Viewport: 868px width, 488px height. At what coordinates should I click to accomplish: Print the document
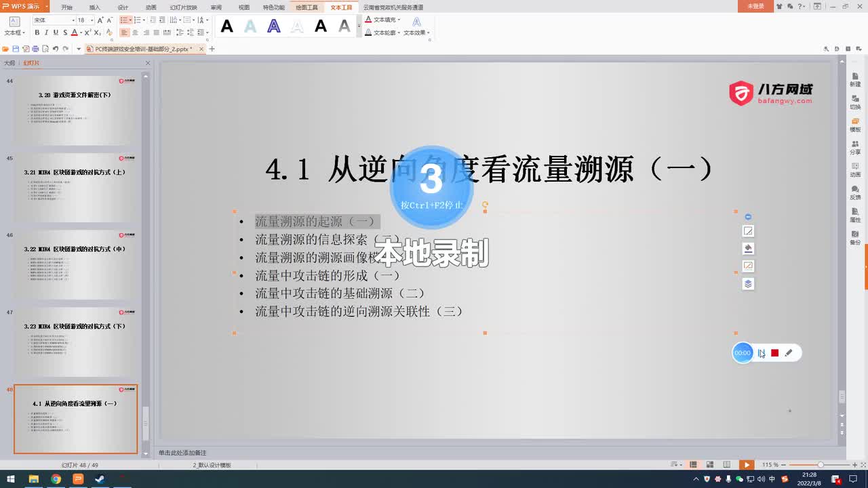(35, 49)
